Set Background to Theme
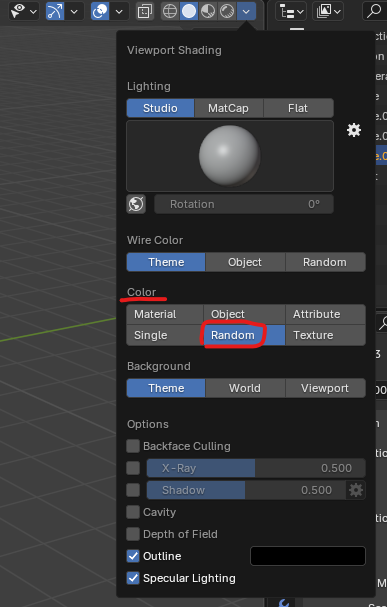This screenshot has width=387, height=607. [166, 388]
